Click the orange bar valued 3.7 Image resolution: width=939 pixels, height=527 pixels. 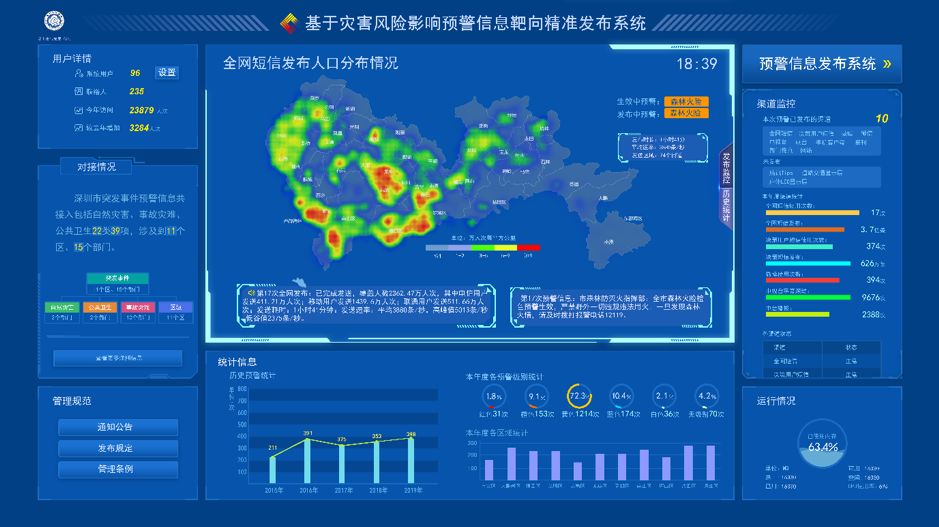pyautogui.click(x=805, y=229)
